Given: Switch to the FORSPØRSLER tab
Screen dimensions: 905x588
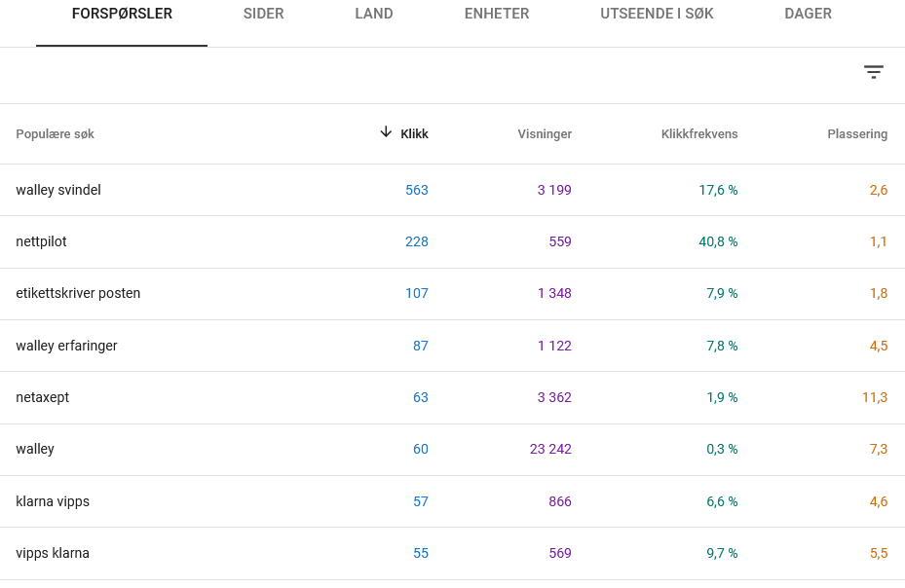Looking at the screenshot, I should coord(122,14).
